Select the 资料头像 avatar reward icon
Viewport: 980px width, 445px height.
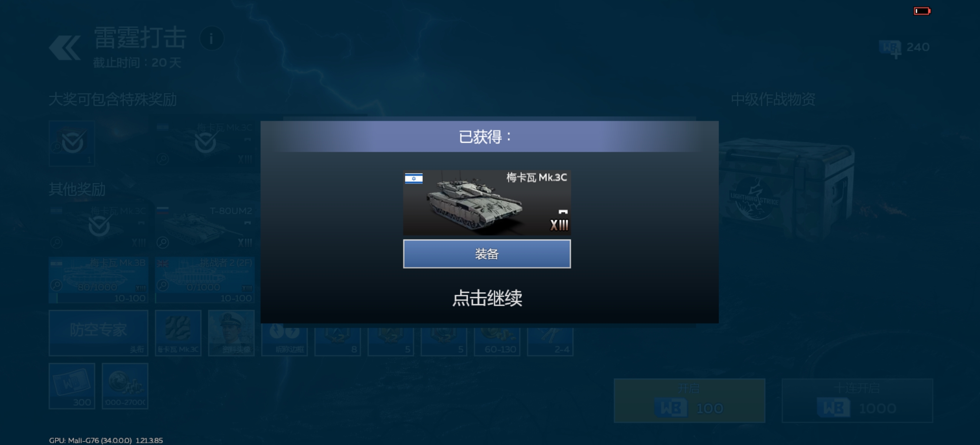pyautogui.click(x=231, y=333)
